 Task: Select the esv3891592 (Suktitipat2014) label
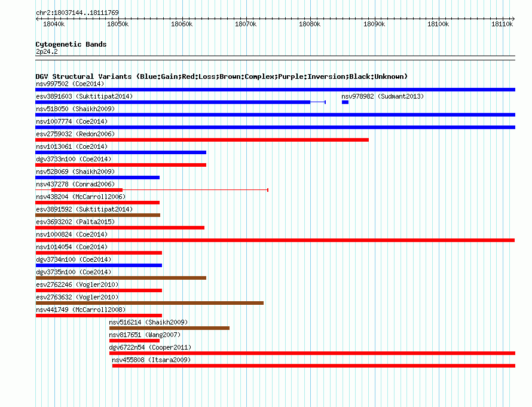[84, 209]
